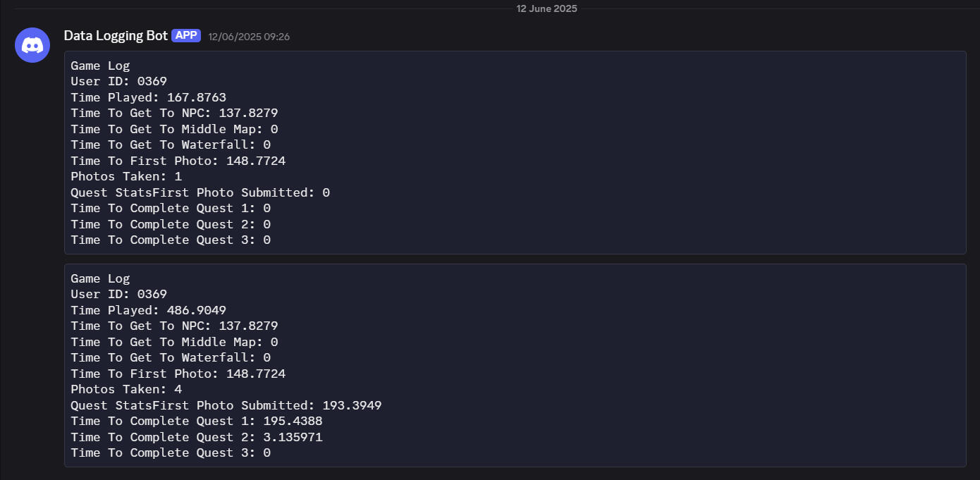Click Photos Taken: 4 line
Screen dimensions: 980x480
click(126, 389)
